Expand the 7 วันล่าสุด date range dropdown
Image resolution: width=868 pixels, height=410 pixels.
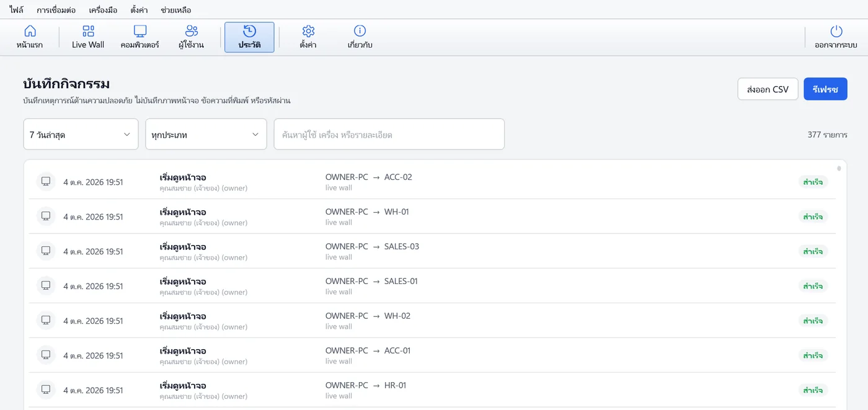tap(81, 134)
